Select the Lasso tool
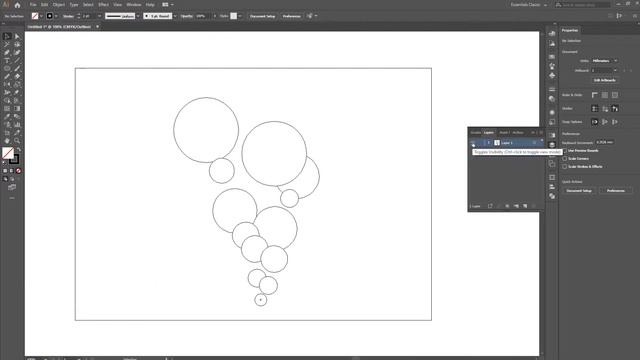 (17, 44)
